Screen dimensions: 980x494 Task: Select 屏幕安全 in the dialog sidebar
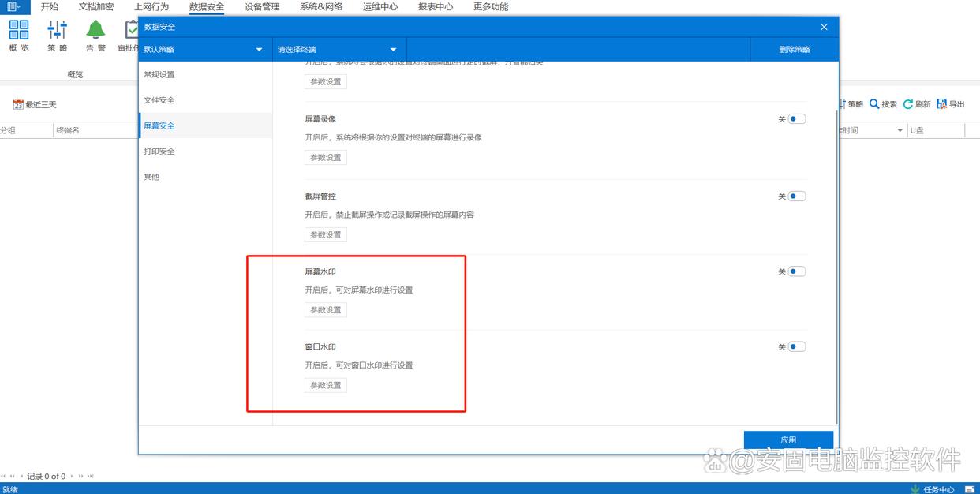tap(205, 125)
